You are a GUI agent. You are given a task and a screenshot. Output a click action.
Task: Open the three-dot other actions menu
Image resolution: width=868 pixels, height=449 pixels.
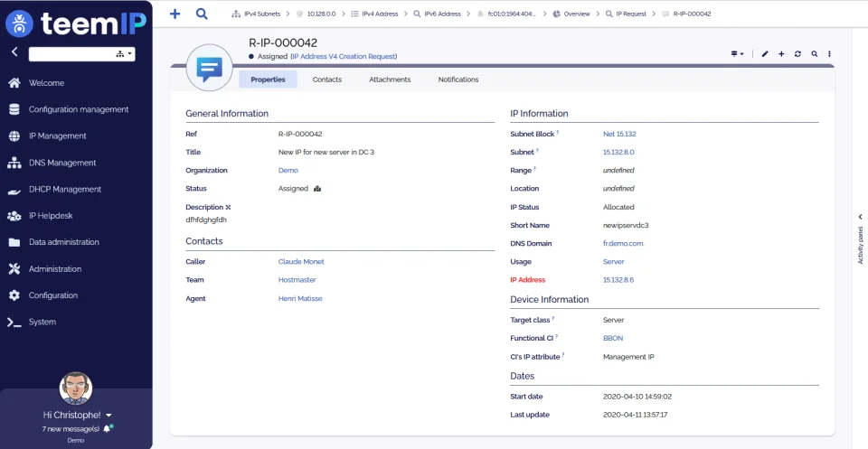[x=829, y=54]
